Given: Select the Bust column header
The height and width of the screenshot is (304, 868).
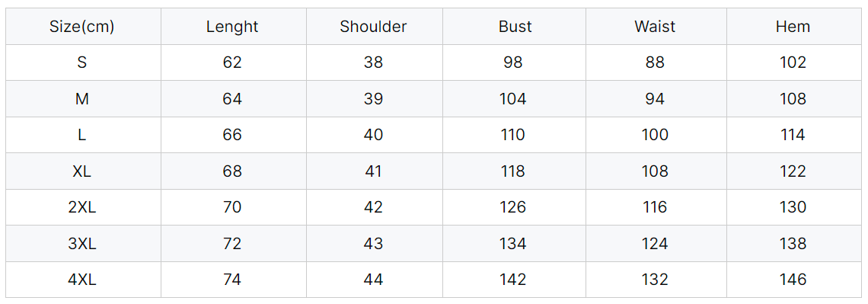Looking at the screenshot, I should [x=513, y=27].
